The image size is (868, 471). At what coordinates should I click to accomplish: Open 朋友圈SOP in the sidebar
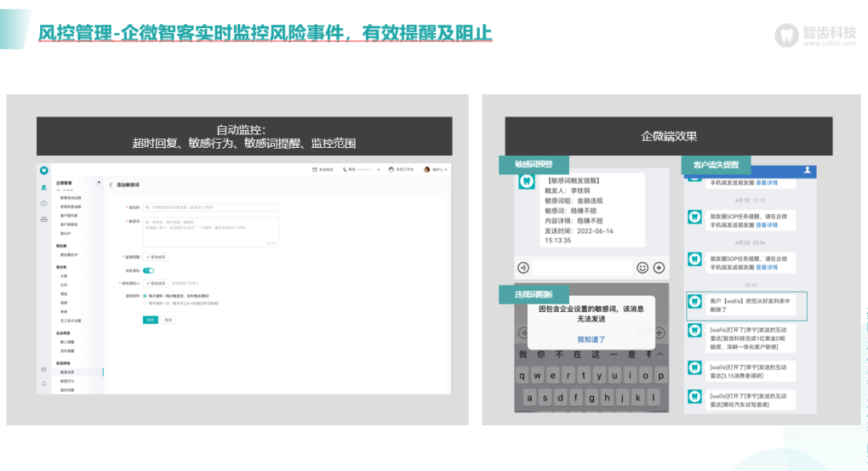[x=69, y=255]
